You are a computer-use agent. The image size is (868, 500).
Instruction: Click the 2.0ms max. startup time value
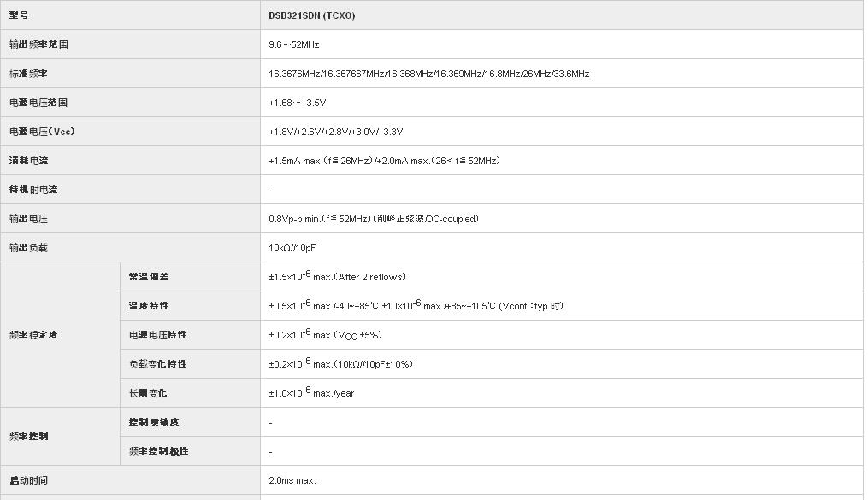tap(292, 480)
